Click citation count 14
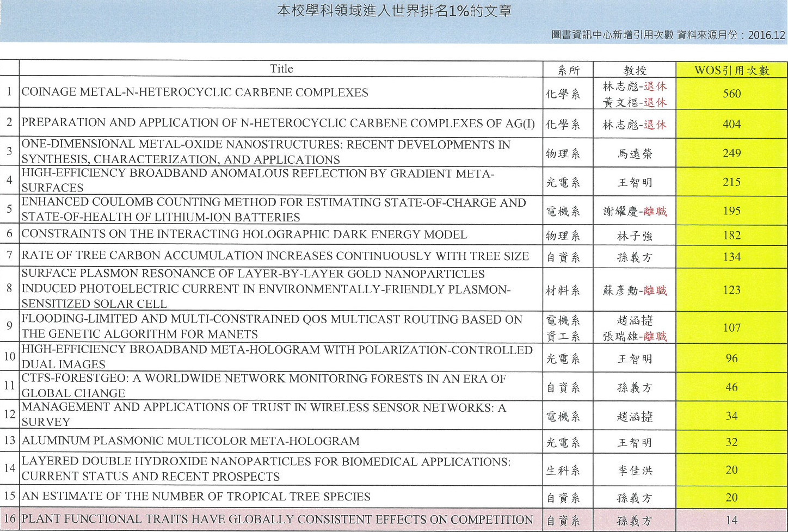This screenshot has width=788, height=532. (731, 521)
